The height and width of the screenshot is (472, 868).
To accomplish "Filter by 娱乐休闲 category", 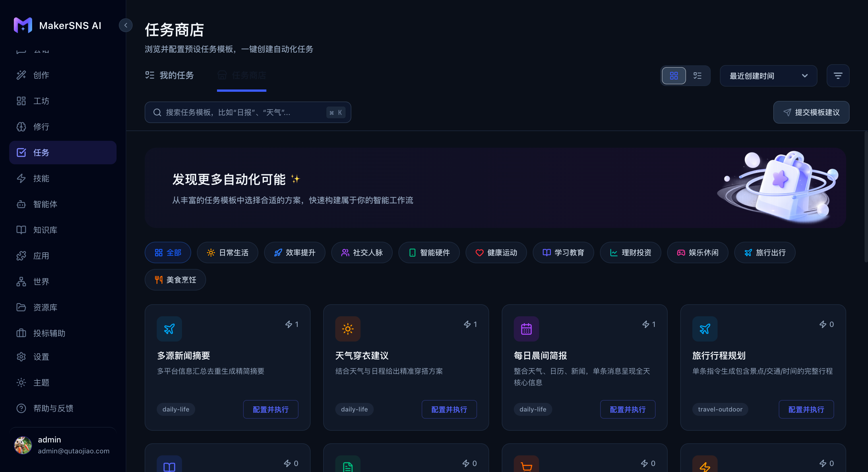I will 697,253.
